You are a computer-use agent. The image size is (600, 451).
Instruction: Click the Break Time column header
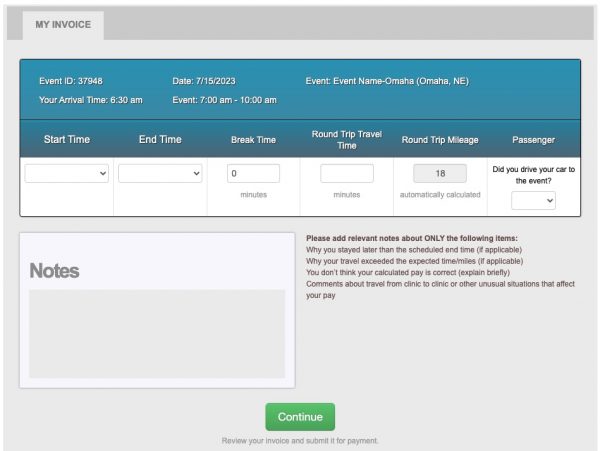[253, 140]
